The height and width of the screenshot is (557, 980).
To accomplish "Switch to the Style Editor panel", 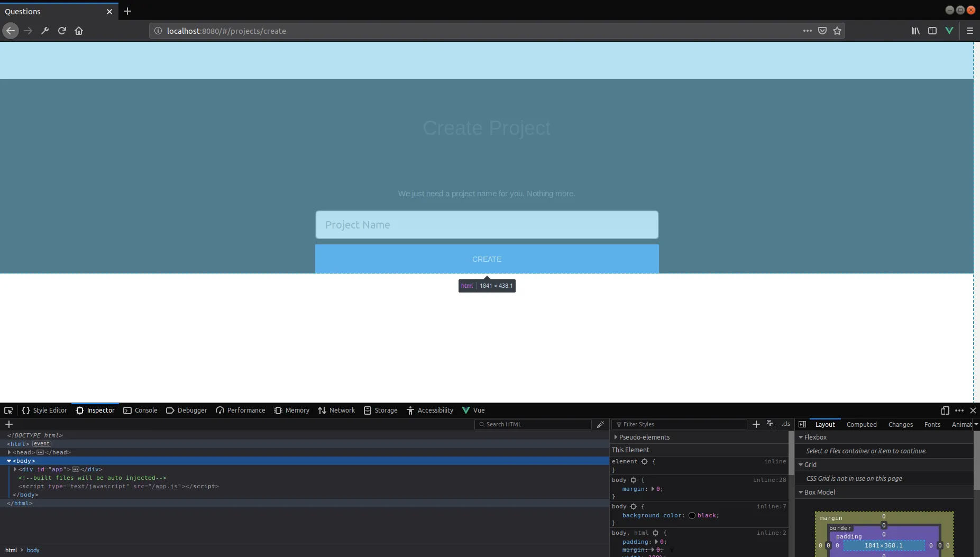I will [44, 410].
